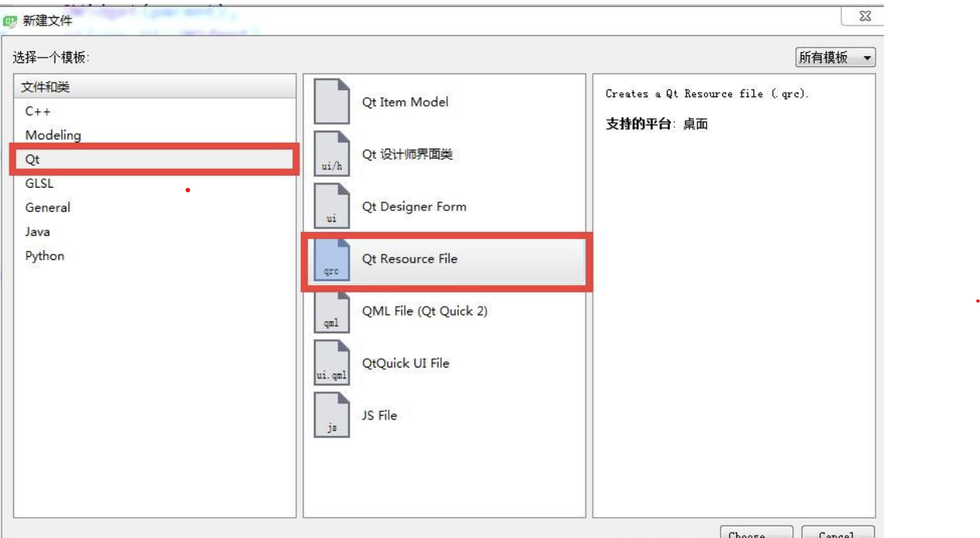Select the Qt Item Model file icon
Viewport: 980px width, 538px height.
332,102
